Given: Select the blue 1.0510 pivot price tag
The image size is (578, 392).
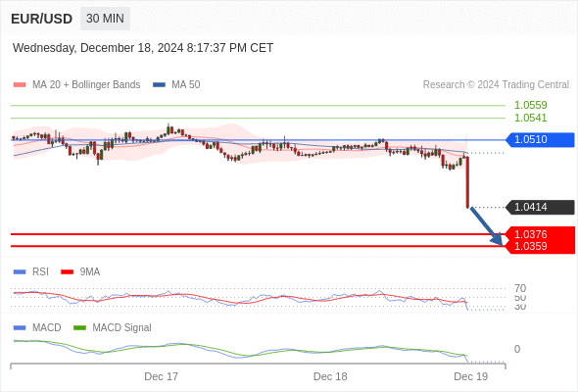Looking at the screenshot, I should tap(540, 140).
